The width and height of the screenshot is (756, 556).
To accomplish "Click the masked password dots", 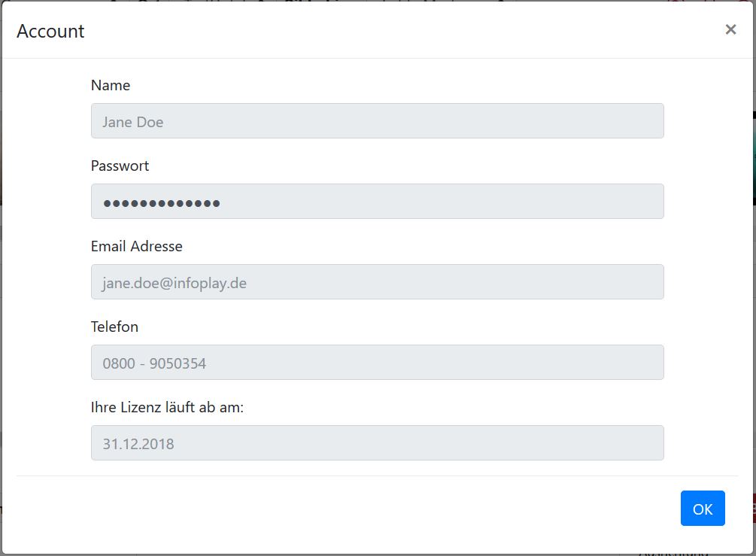I will tap(162, 203).
